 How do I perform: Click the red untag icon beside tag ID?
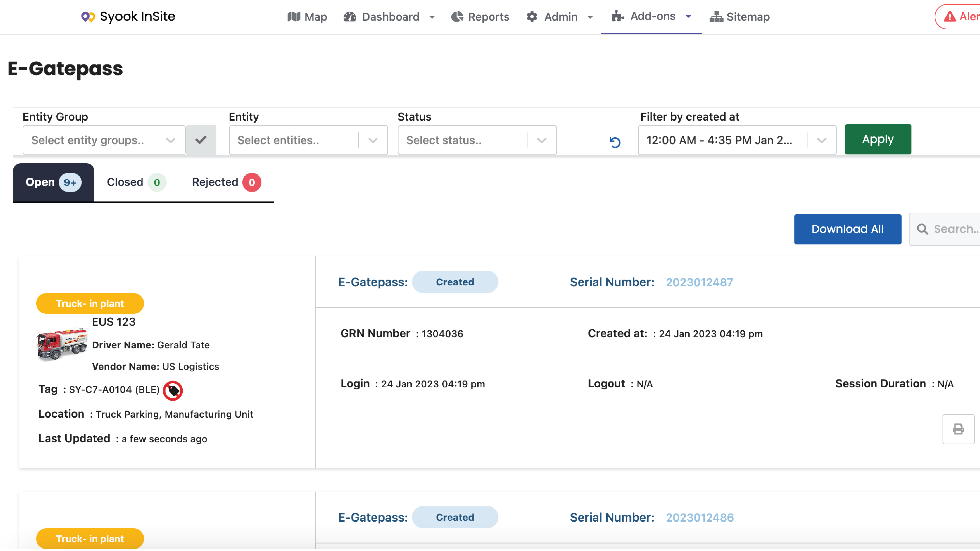click(173, 390)
